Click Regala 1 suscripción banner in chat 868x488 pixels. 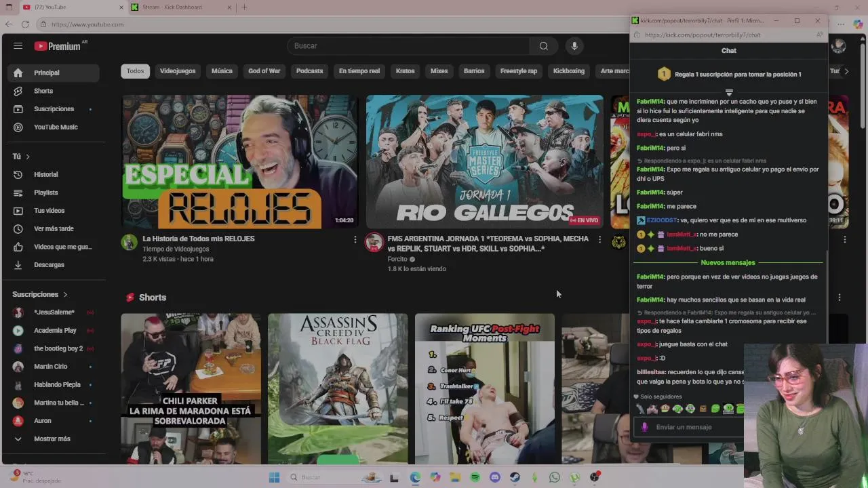(729, 75)
